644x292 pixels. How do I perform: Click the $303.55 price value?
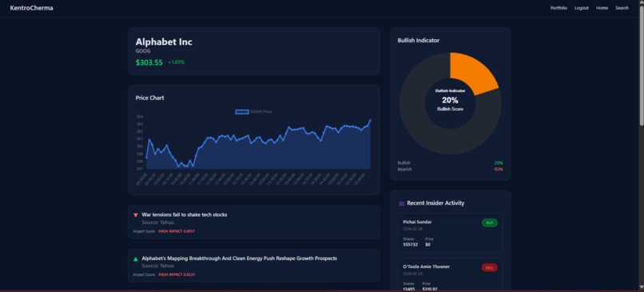pyautogui.click(x=149, y=62)
